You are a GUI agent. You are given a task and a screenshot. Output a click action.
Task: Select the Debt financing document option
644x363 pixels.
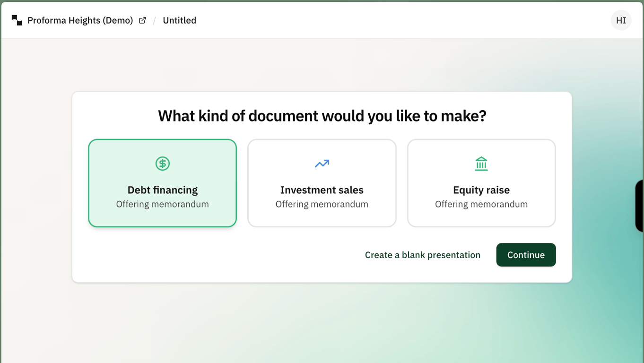[162, 183]
